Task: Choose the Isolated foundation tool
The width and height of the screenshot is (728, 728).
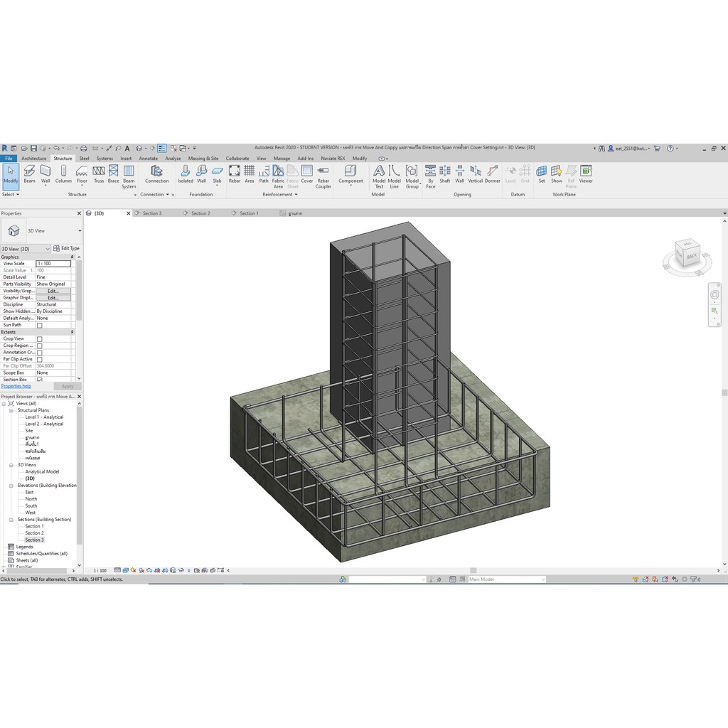Action: point(186,174)
